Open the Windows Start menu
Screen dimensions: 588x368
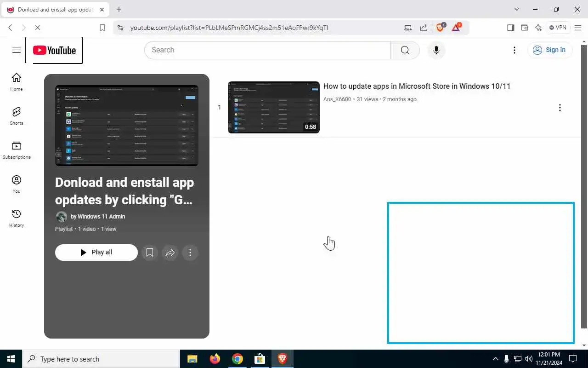pyautogui.click(x=11, y=359)
